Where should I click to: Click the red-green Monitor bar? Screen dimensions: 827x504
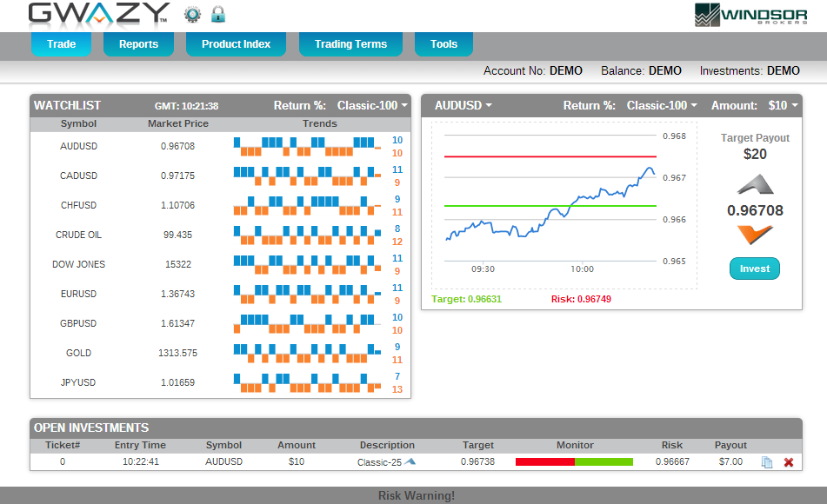[x=574, y=462]
